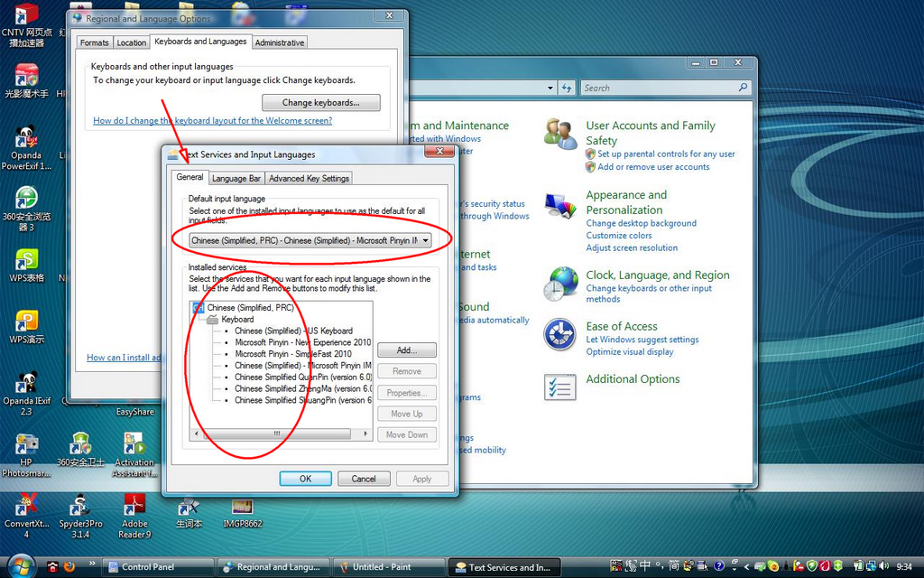Open the ConvertXtoDVD 4 desktop icon

click(x=26, y=516)
